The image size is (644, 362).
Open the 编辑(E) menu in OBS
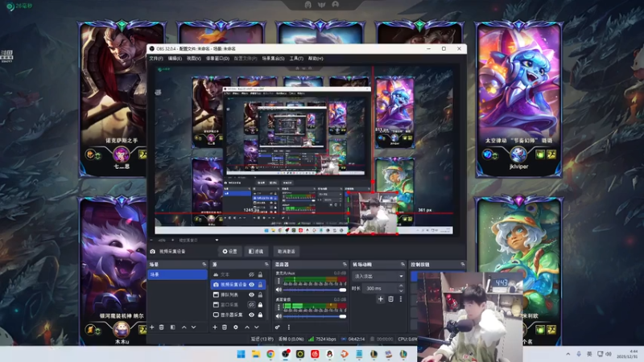(175, 59)
